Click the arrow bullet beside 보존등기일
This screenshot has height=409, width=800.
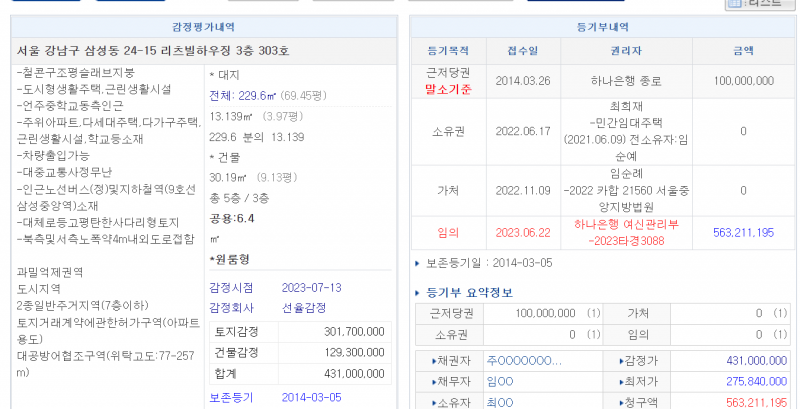coord(418,264)
